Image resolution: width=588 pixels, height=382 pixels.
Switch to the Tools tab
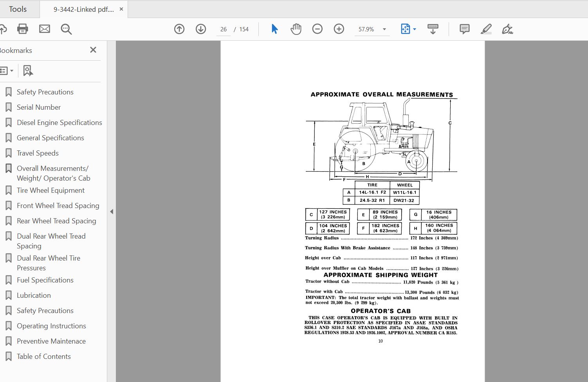[x=18, y=9]
